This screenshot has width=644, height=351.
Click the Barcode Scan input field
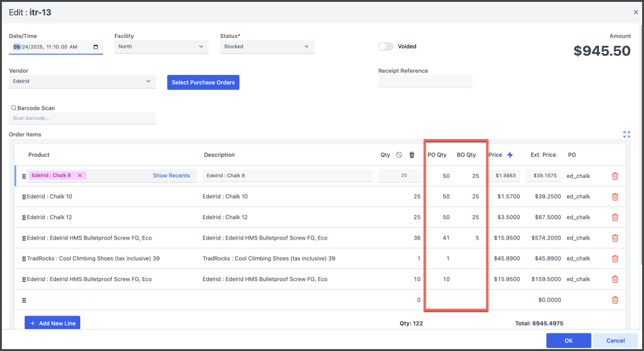[x=82, y=119]
